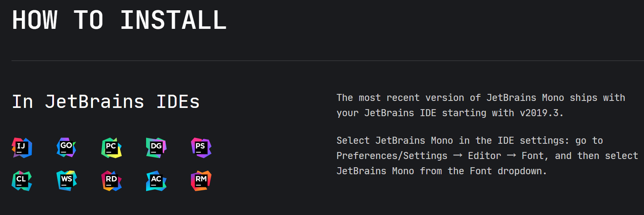644x215 pixels.
Task: Click the In JetBrains IDEs subheading
Action: pyautogui.click(x=106, y=101)
